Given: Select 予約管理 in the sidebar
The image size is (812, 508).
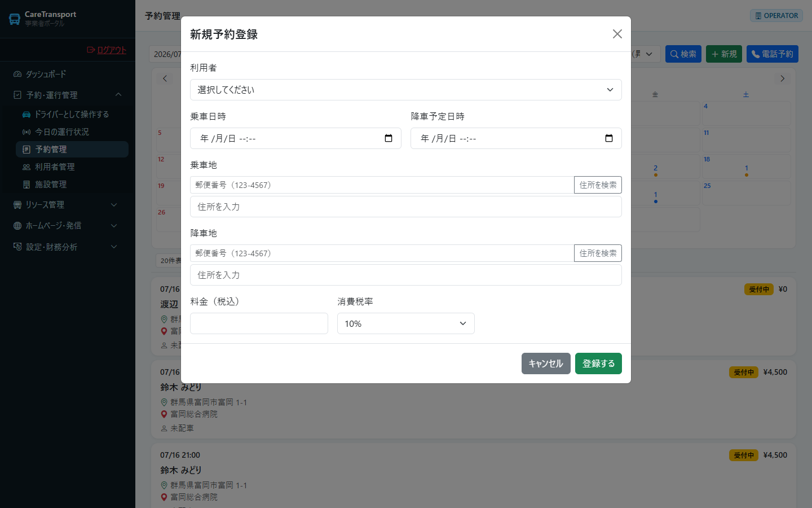Looking at the screenshot, I should (72, 149).
